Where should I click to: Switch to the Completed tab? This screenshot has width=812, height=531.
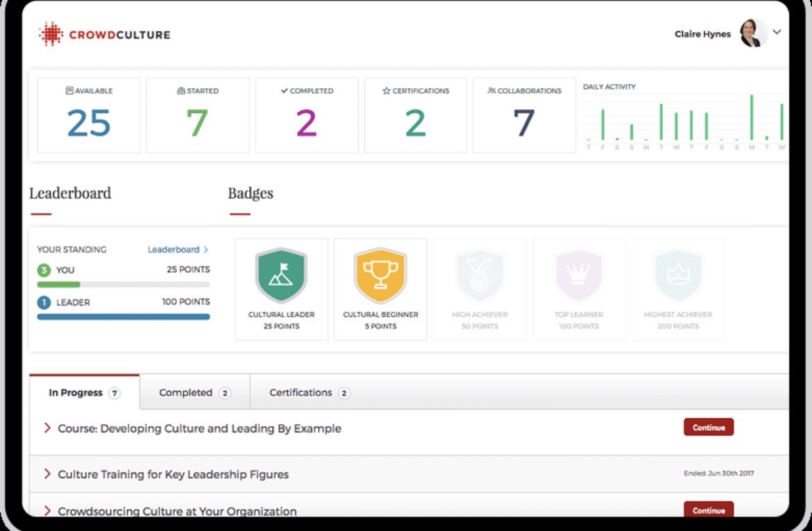(x=187, y=392)
